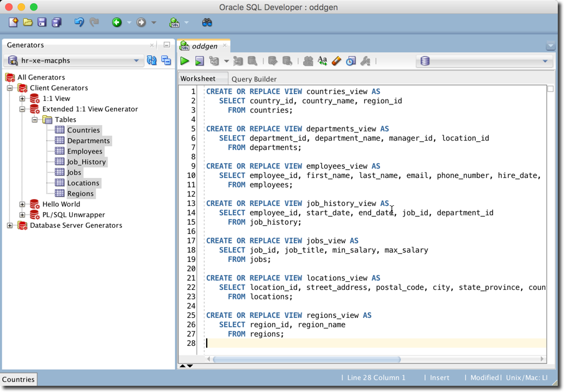Clear the worksheet with the eraser icon
Image resolution: width=564 pixels, height=392 pixels.
tap(336, 61)
